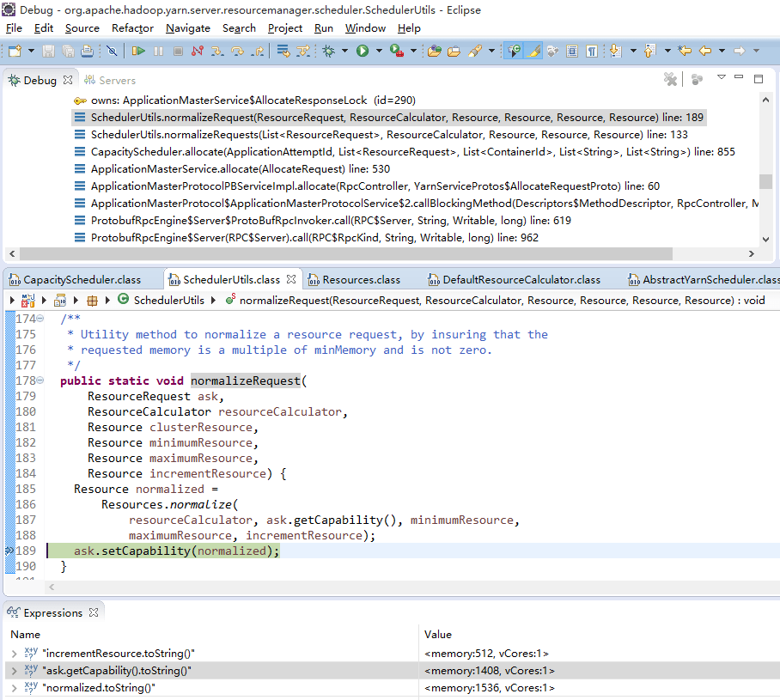Open the Back history dropdown arrow

pyautogui.click(x=722, y=51)
